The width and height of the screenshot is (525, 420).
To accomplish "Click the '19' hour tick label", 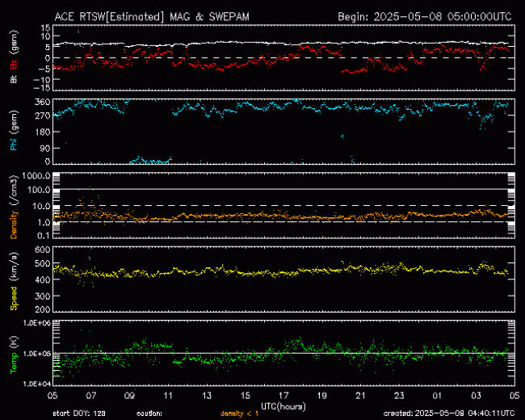I will click(322, 396).
